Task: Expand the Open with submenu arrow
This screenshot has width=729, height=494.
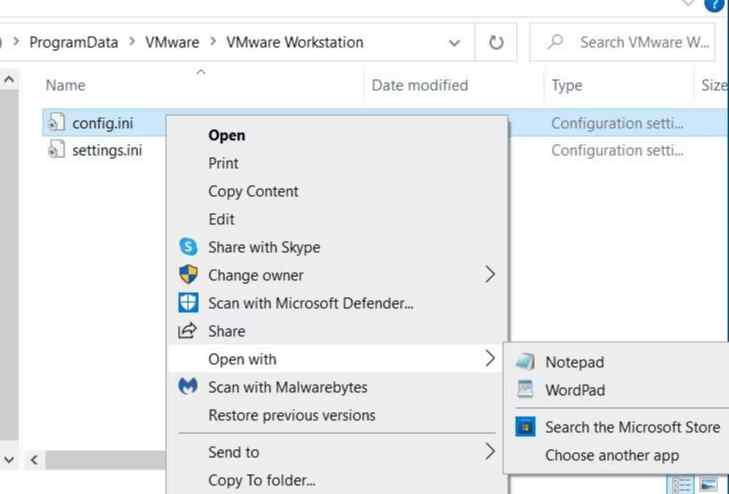Action: click(490, 358)
